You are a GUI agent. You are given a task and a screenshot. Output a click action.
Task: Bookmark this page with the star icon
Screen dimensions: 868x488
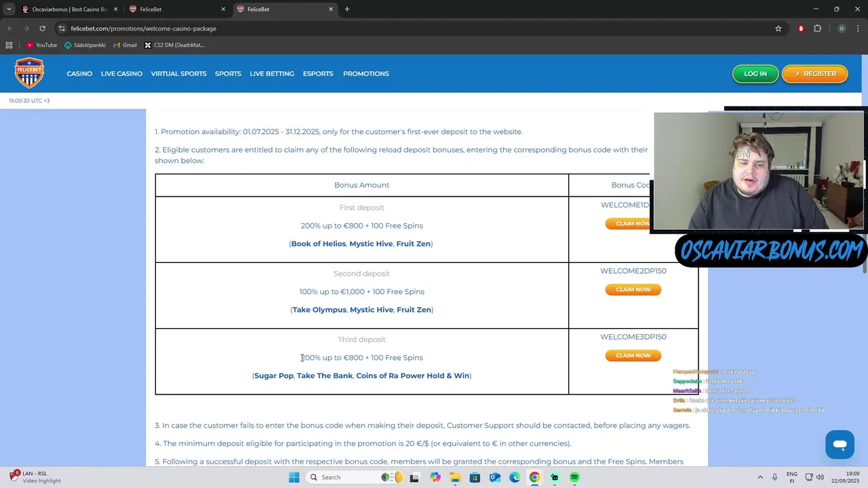click(x=778, y=28)
